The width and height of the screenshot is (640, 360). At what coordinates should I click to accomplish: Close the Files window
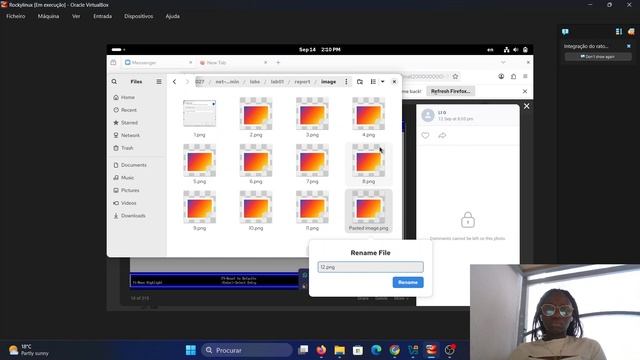394,82
